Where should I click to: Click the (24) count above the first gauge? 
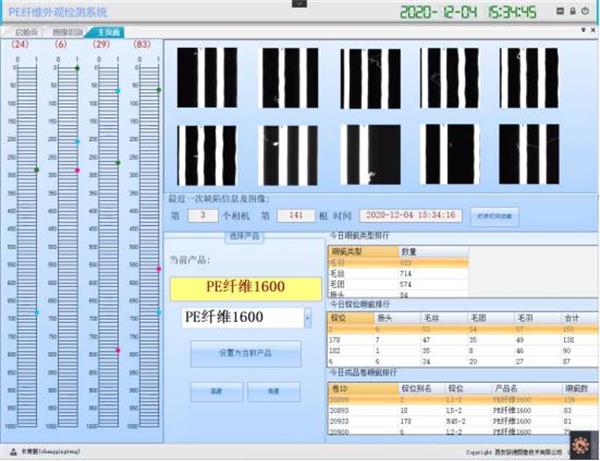click(x=20, y=44)
